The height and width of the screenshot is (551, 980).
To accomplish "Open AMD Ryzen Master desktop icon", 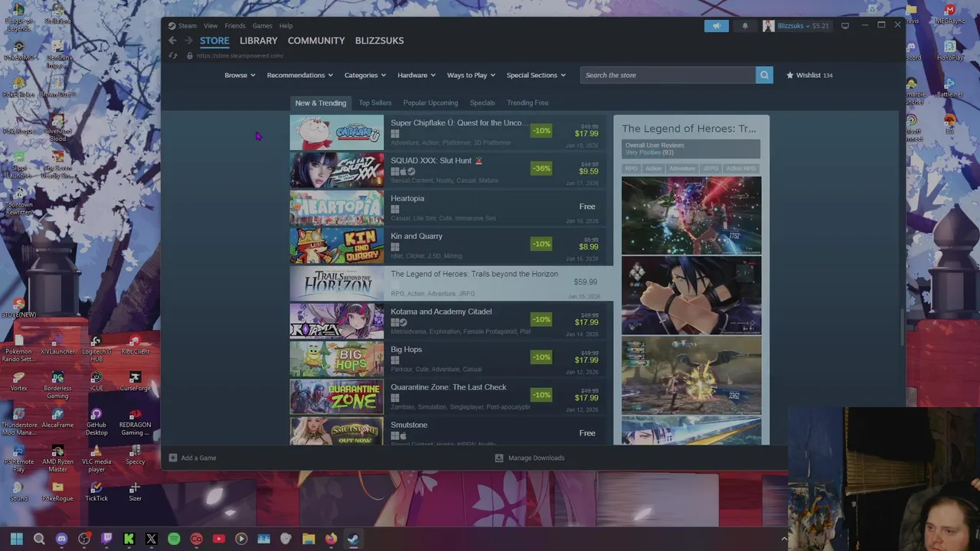I will pyautogui.click(x=57, y=459).
